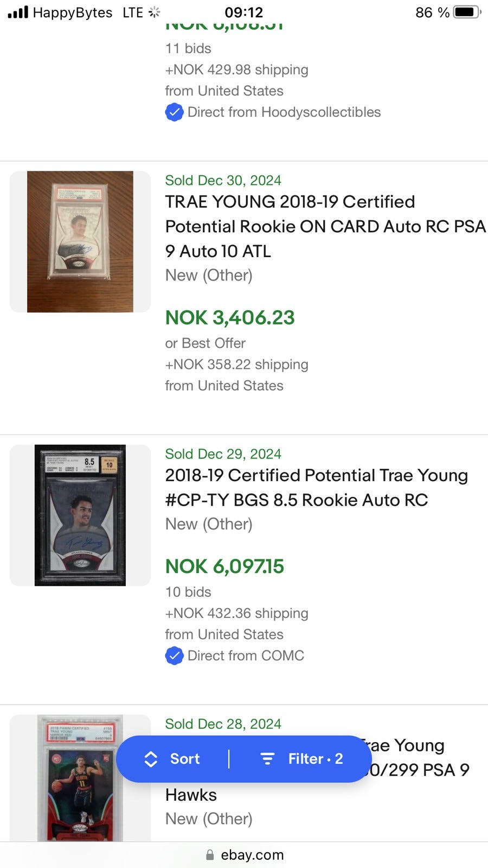Screen dimensions: 488x868
Task: Click the NOK 3,406.23 sold price
Action: point(230,318)
